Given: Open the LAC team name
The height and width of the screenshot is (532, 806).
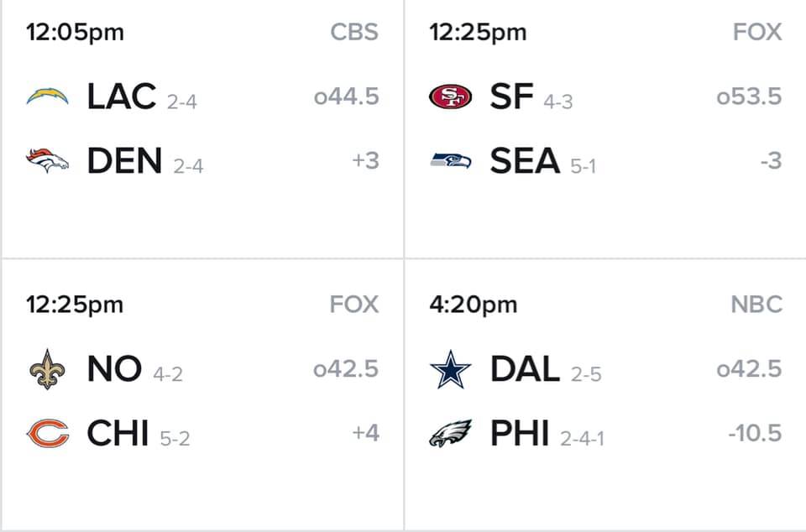Looking at the screenshot, I should pyautogui.click(x=122, y=96).
